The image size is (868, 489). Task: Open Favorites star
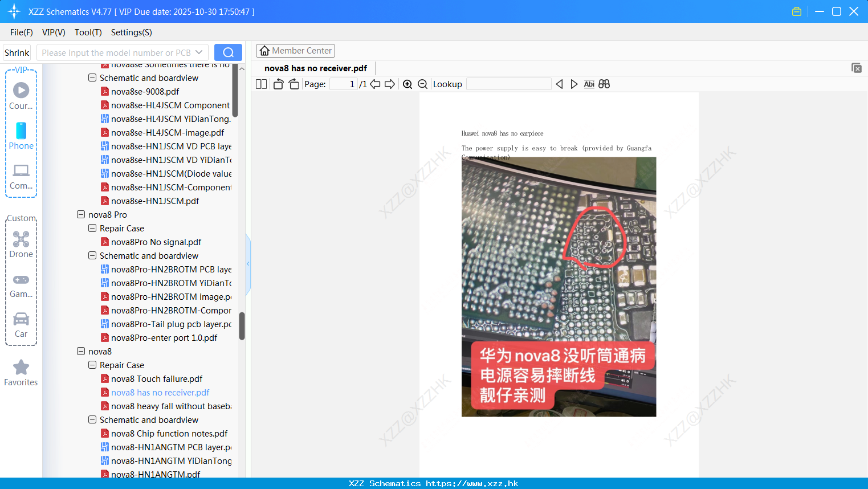tap(21, 373)
